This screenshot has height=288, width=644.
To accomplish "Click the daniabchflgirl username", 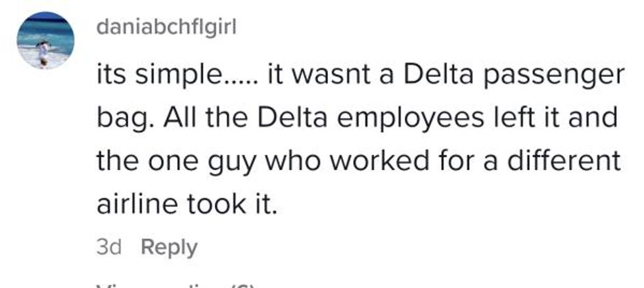I will point(166,28).
